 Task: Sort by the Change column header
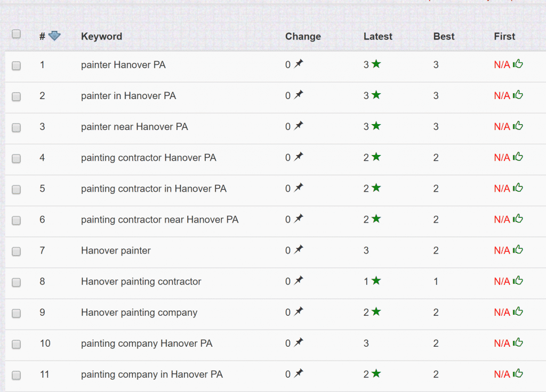(303, 36)
